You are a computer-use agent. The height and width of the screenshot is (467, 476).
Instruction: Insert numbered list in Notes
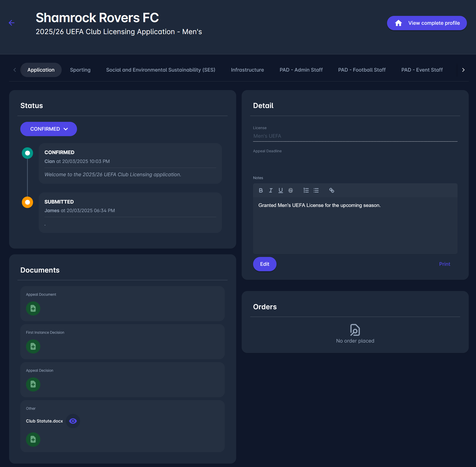point(306,190)
